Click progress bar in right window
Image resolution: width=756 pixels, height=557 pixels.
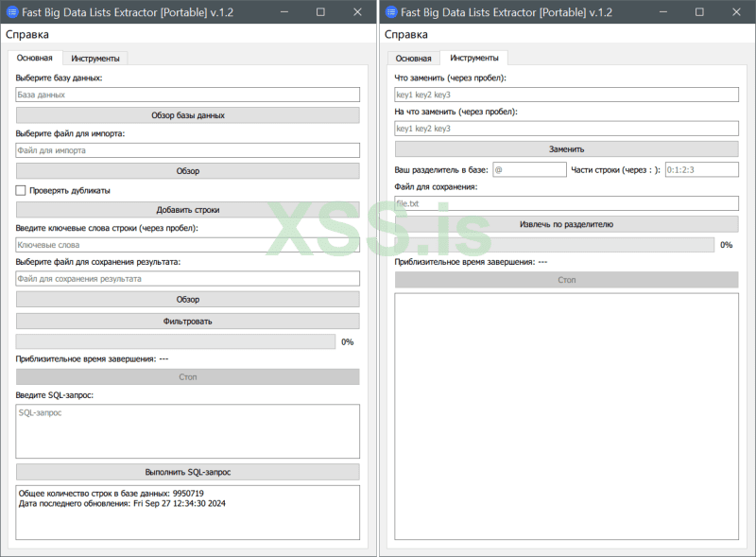click(x=555, y=245)
